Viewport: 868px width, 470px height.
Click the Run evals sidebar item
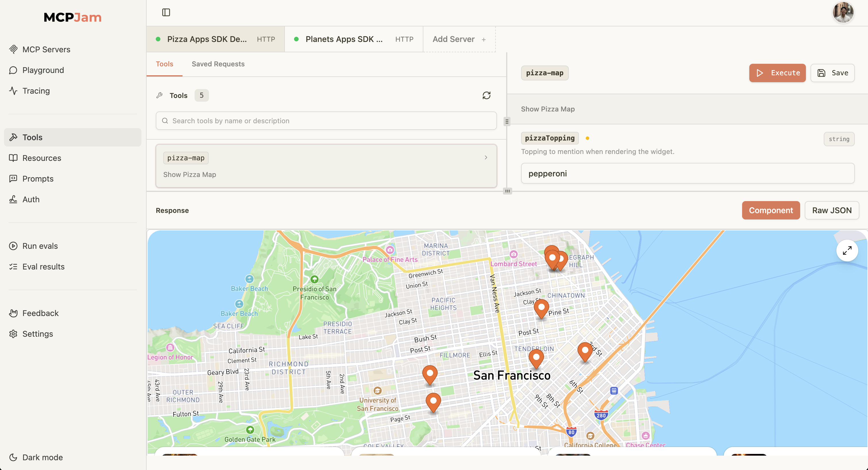(40, 246)
